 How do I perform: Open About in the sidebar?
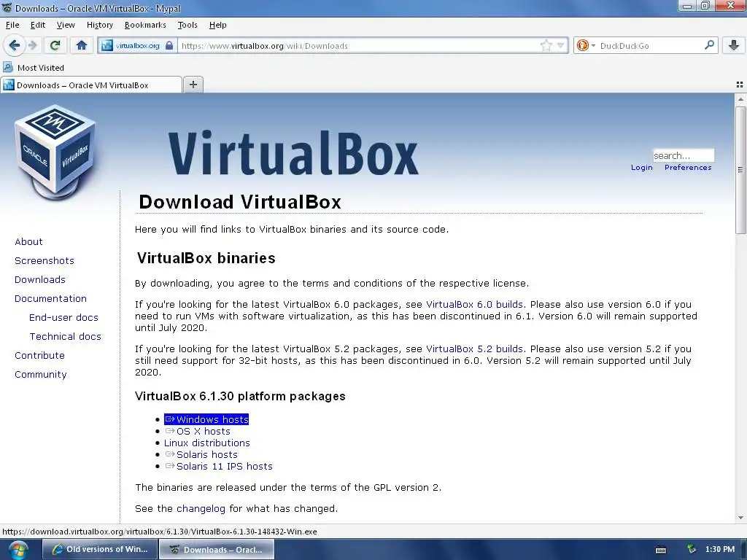pyautogui.click(x=28, y=241)
